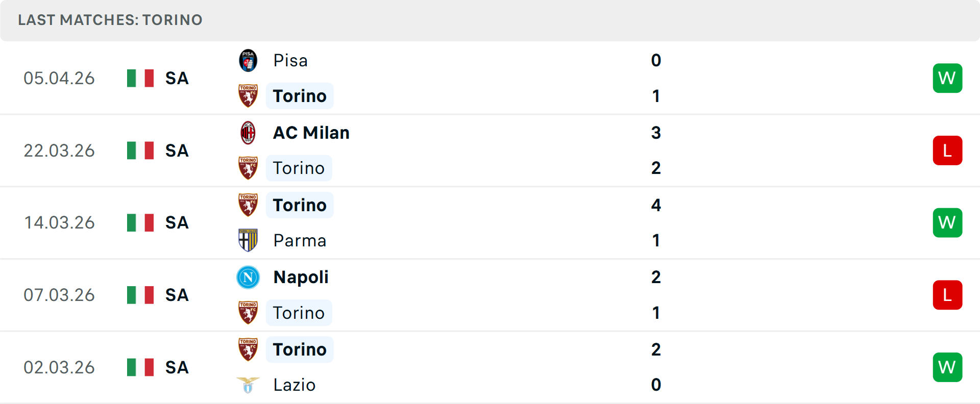Click the Lazio eagle crest
980x404 pixels.
click(x=248, y=385)
